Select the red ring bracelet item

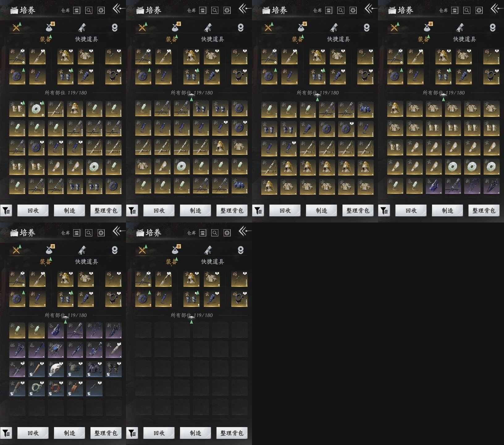coord(56,388)
